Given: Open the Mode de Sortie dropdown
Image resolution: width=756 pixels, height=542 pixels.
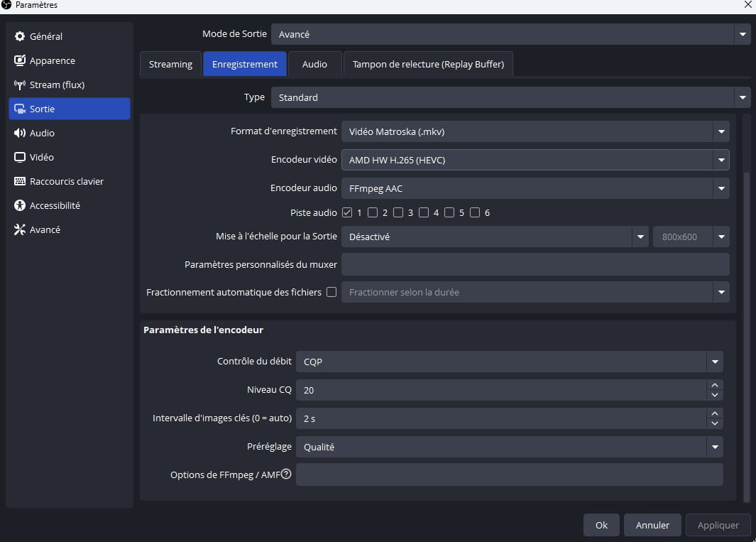Looking at the screenshot, I should [x=510, y=34].
